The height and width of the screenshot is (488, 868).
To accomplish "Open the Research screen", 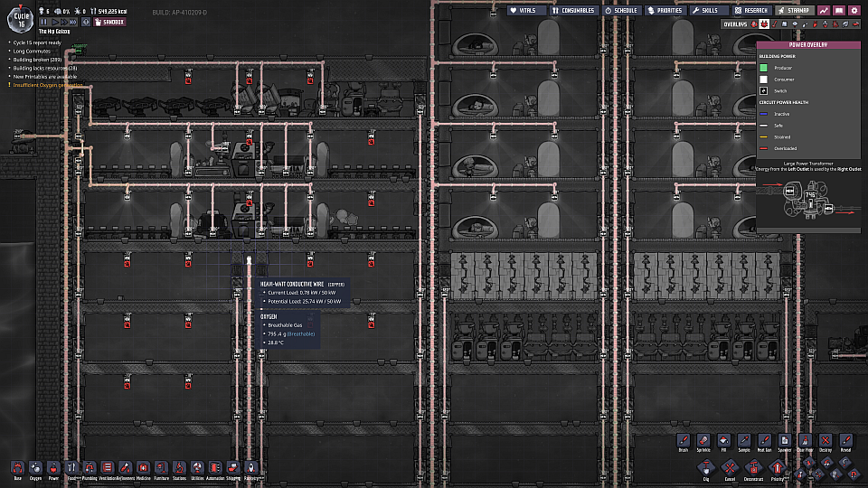I will tap(750, 10).
